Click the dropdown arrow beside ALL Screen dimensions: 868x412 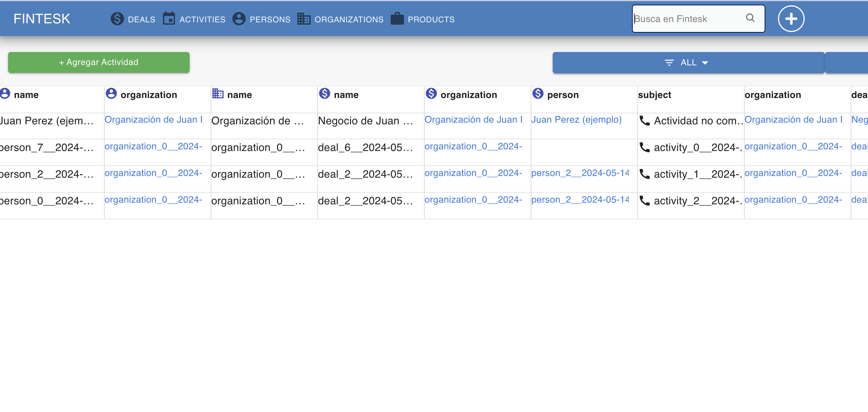pyautogui.click(x=705, y=63)
